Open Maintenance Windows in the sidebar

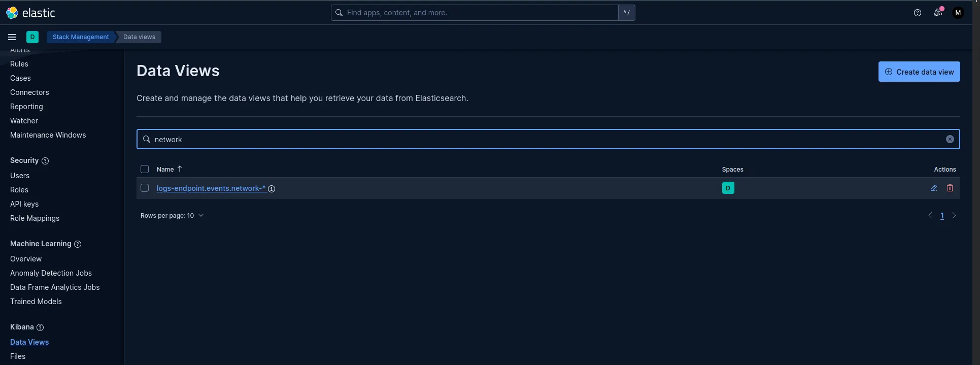(x=48, y=135)
